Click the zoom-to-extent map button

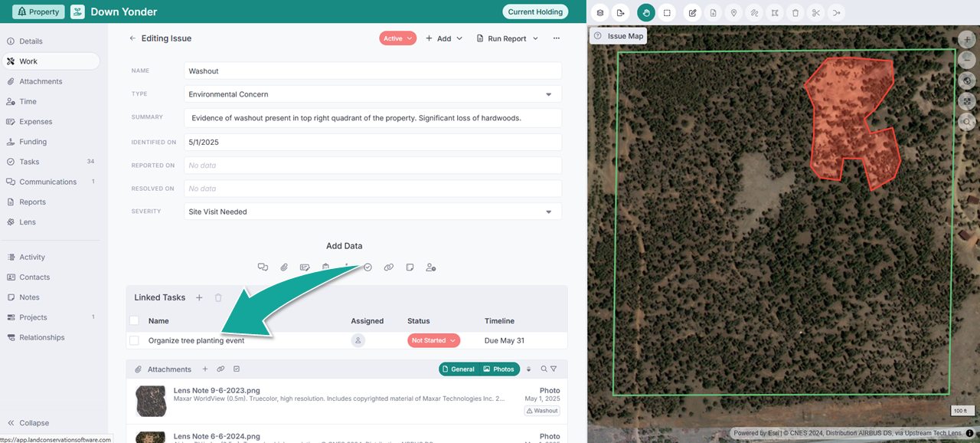967,101
